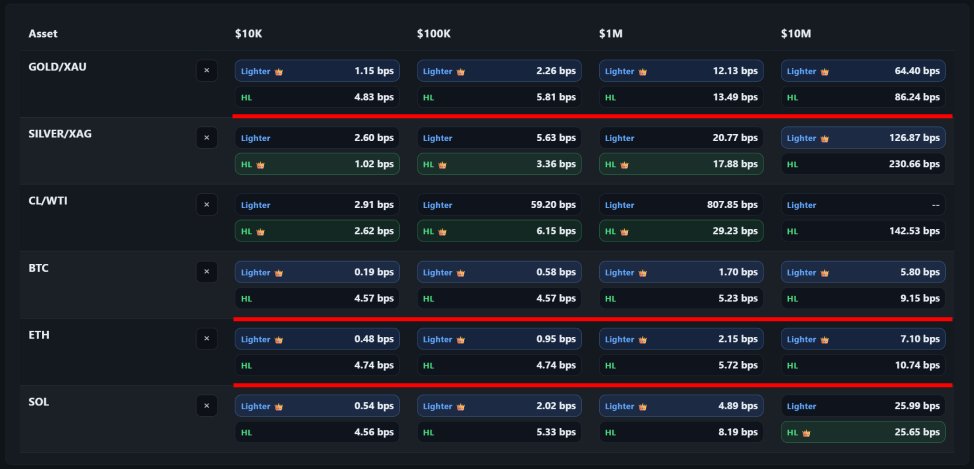Remove the SOL row with its X button

tap(207, 406)
